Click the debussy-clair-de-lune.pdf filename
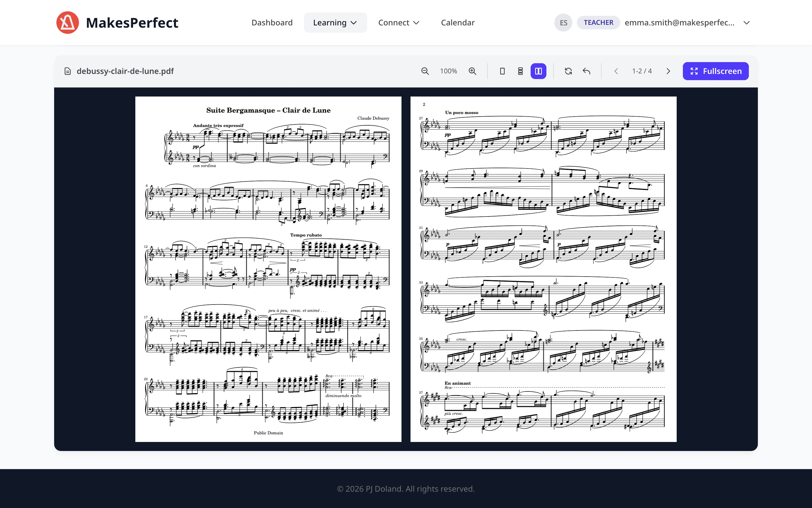 125,71
